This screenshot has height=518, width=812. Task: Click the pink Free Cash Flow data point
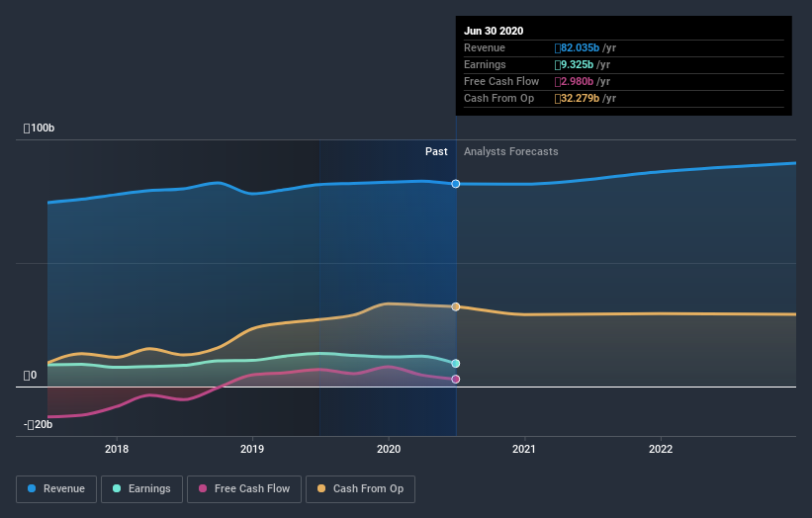[x=456, y=380]
